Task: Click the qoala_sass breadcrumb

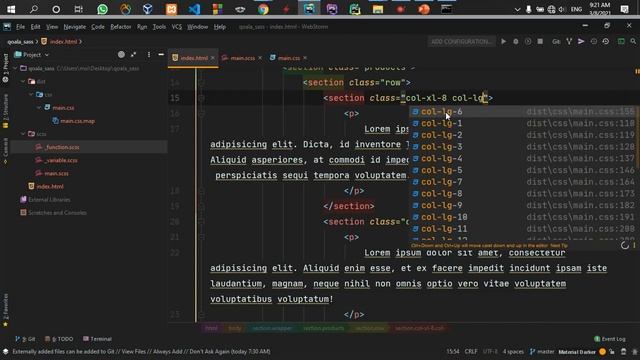Action: point(20,41)
